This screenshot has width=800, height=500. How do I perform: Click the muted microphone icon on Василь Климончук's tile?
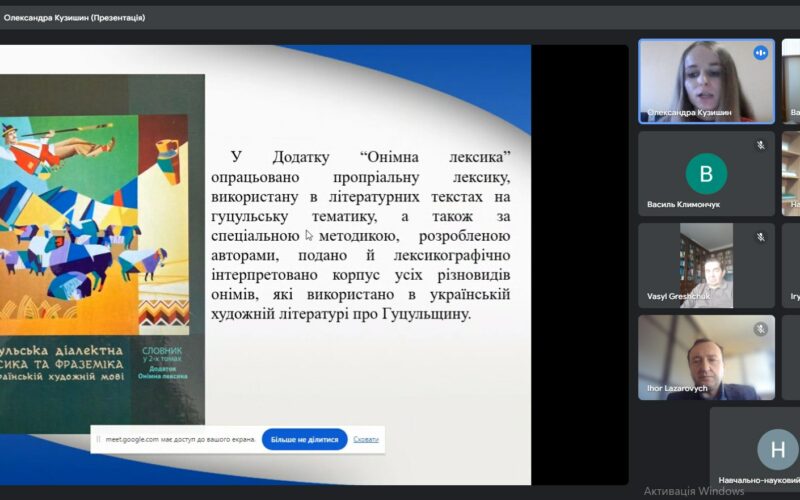pos(760,145)
